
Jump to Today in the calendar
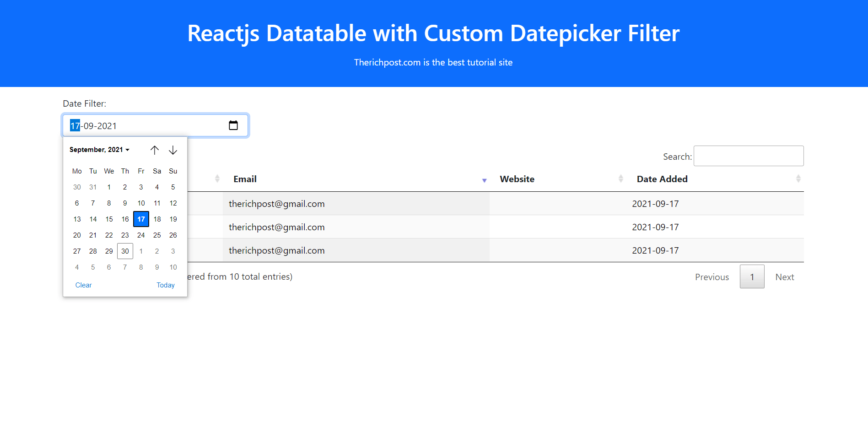tap(166, 285)
